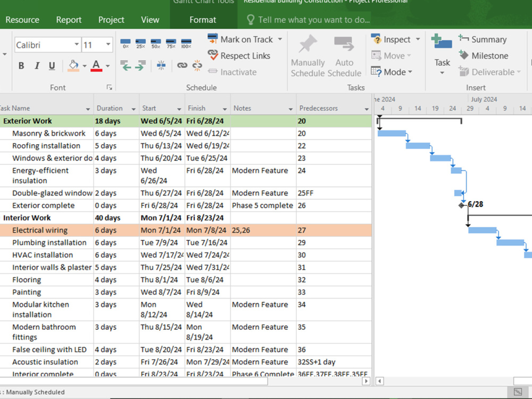Image resolution: width=532 pixels, height=399 pixels.
Task: Click the view shortcut icon in status bar
Action: [x=518, y=392]
